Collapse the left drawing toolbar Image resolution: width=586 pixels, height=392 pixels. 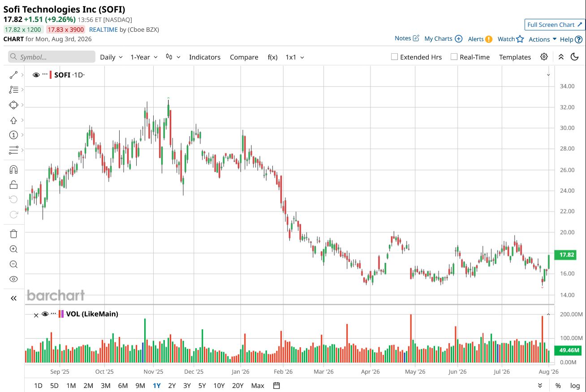point(13,298)
